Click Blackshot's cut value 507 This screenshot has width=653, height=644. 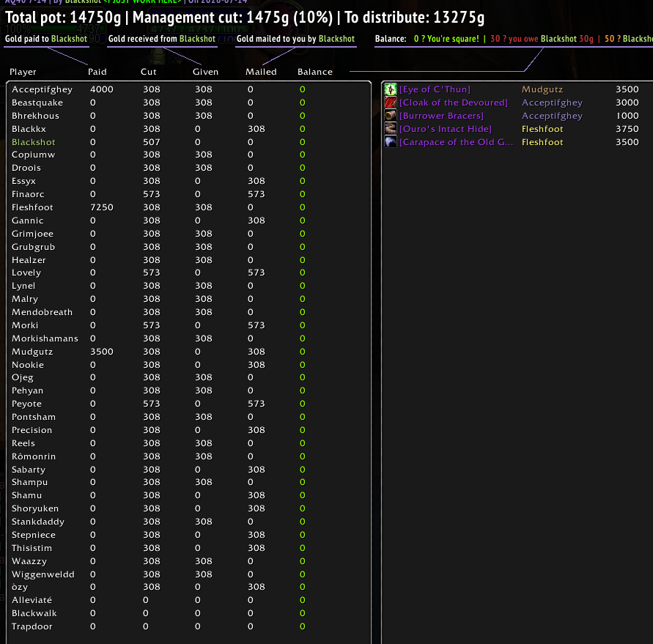click(152, 142)
